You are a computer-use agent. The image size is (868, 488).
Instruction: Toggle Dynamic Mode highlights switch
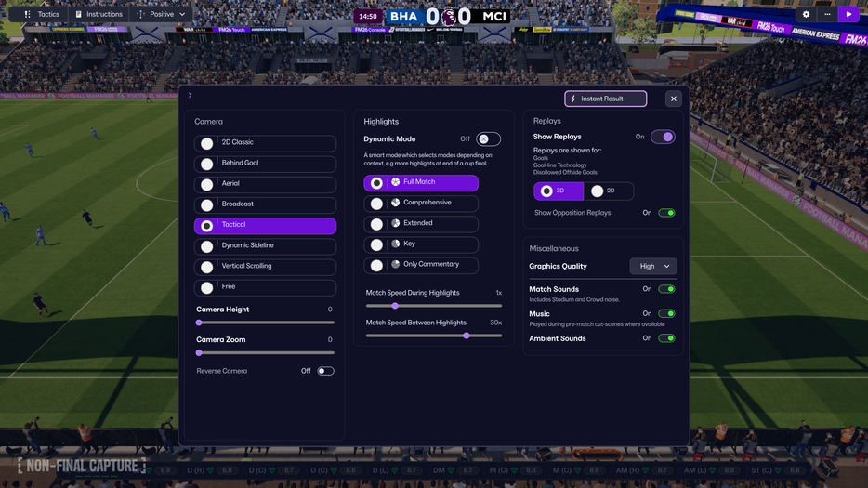(x=488, y=139)
